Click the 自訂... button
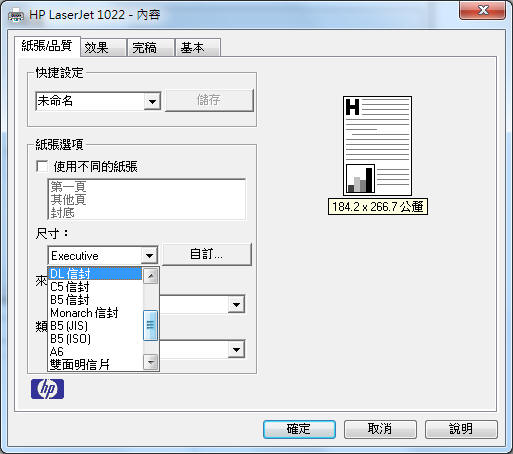Screen dimensions: 513x454 tap(207, 254)
